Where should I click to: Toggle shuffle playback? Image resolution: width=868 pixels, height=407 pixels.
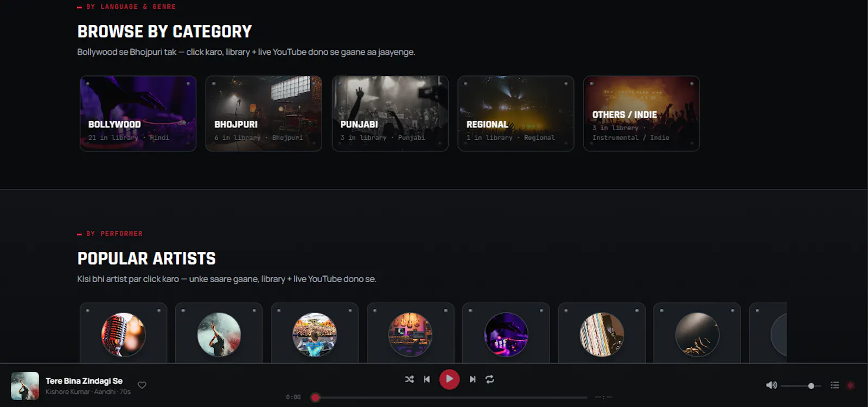(410, 379)
